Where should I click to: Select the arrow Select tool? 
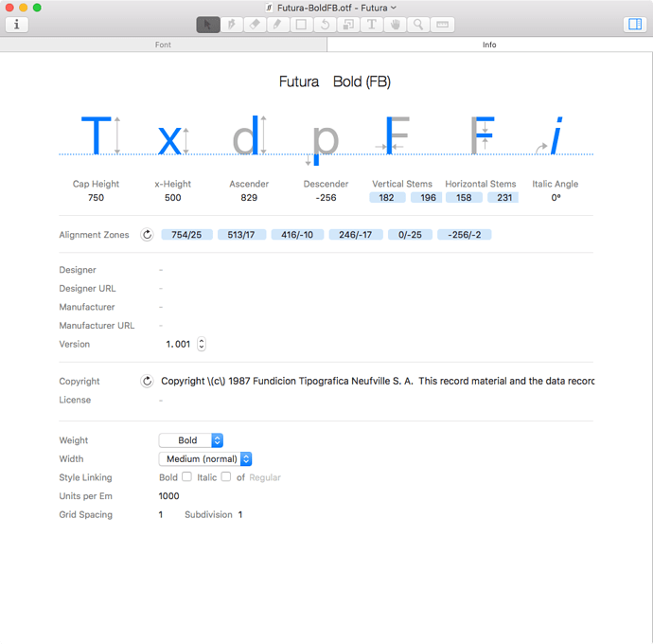tap(208, 25)
